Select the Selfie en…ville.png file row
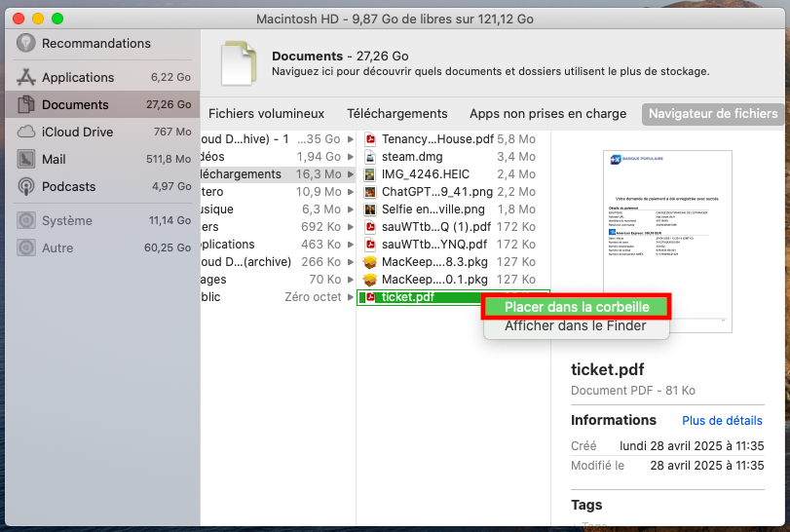The image size is (790, 532). coord(453,209)
